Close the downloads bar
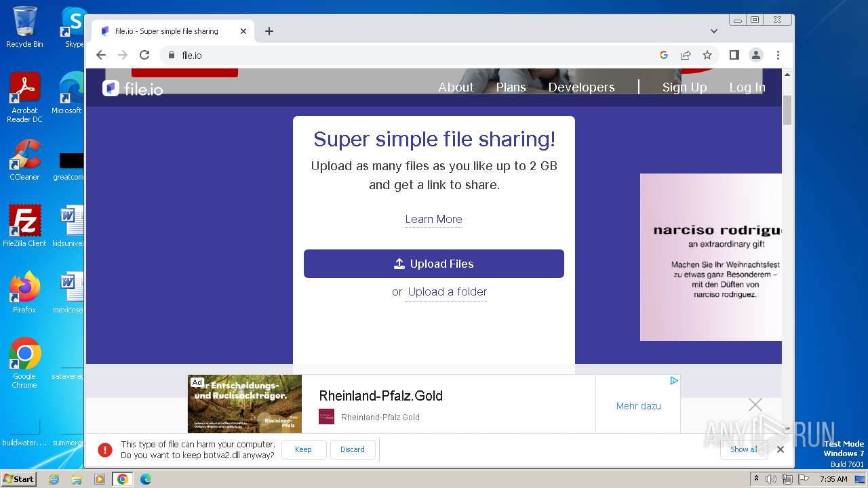This screenshot has height=488, width=868. (781, 449)
